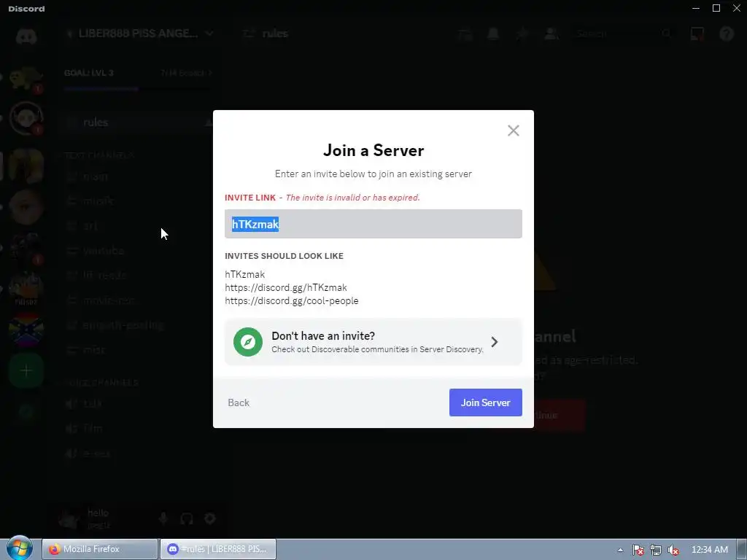The height and width of the screenshot is (560, 747).
Task: Toggle microphone mute icon
Action: tap(163, 518)
